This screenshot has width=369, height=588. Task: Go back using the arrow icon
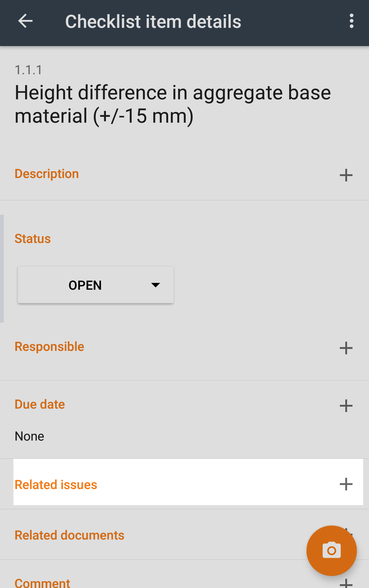25,21
